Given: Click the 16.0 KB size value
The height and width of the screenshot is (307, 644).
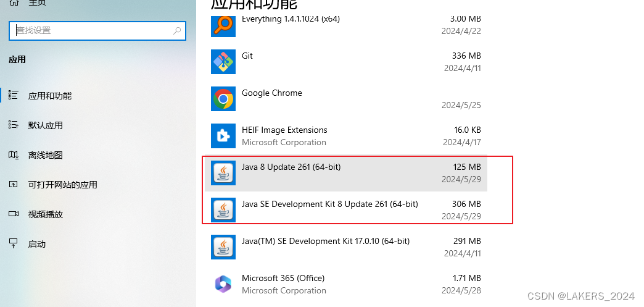Looking at the screenshot, I should (468, 130).
